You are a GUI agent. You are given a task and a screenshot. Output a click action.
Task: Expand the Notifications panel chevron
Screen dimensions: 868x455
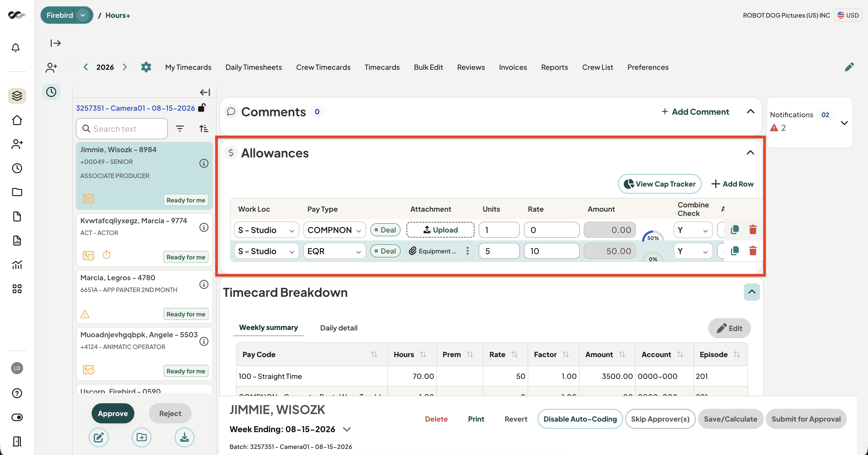point(844,123)
